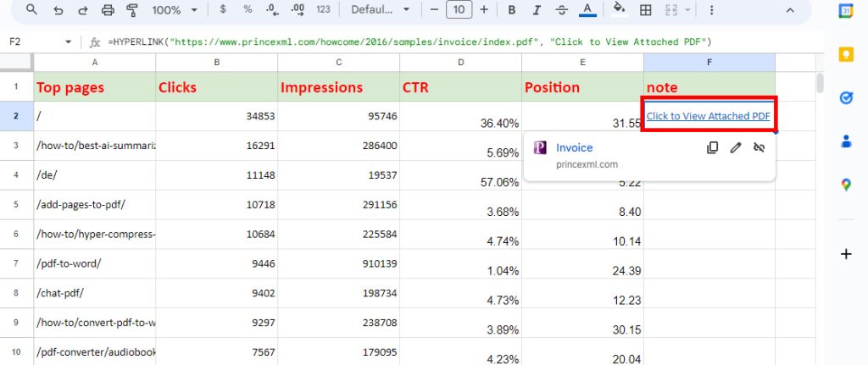Image resolution: width=868 pixels, height=365 pixels.
Task: Select column D header
Action: (460, 63)
